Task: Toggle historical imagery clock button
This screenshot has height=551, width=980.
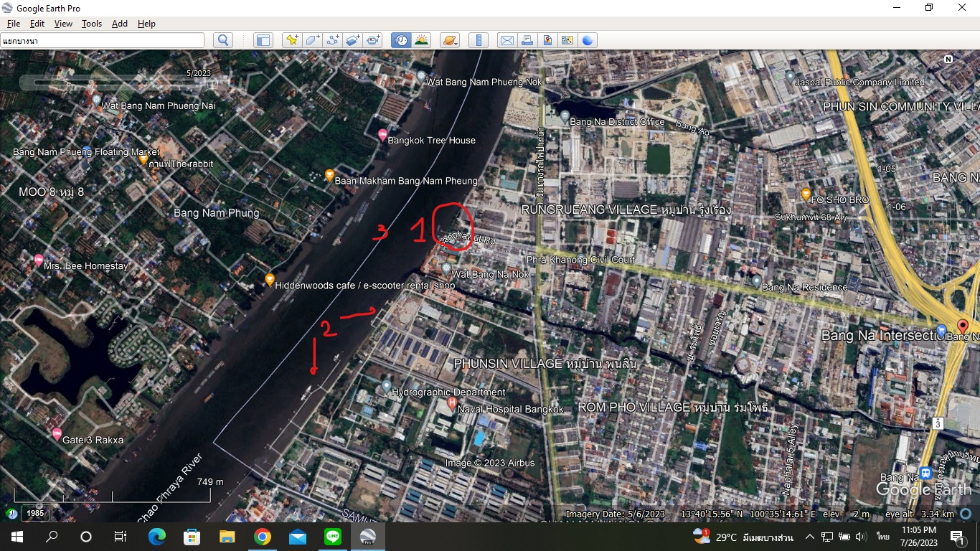Action: coord(400,41)
